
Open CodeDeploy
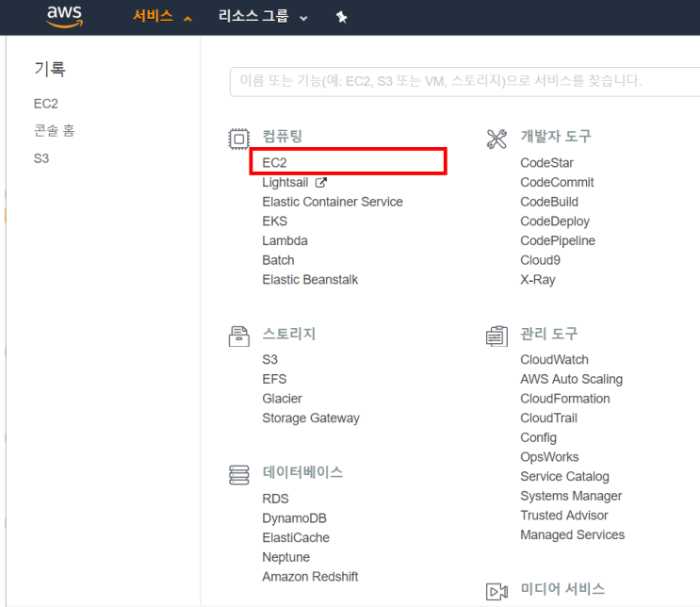point(555,221)
